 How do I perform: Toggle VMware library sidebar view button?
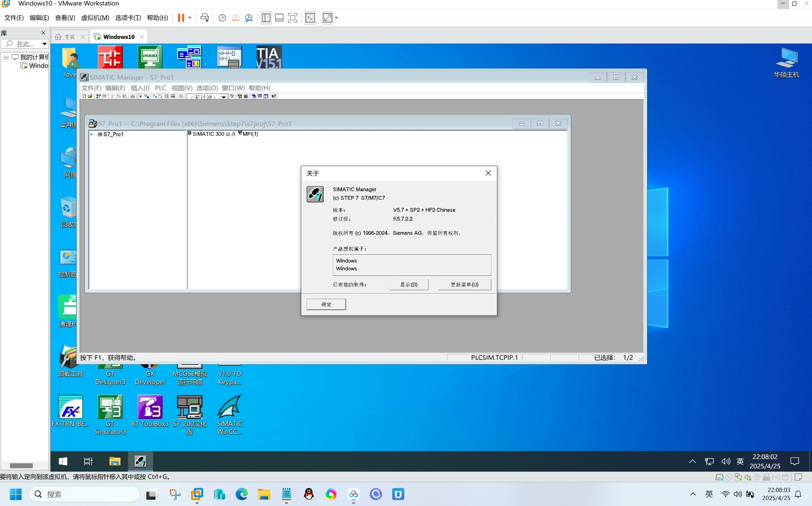pos(266,18)
